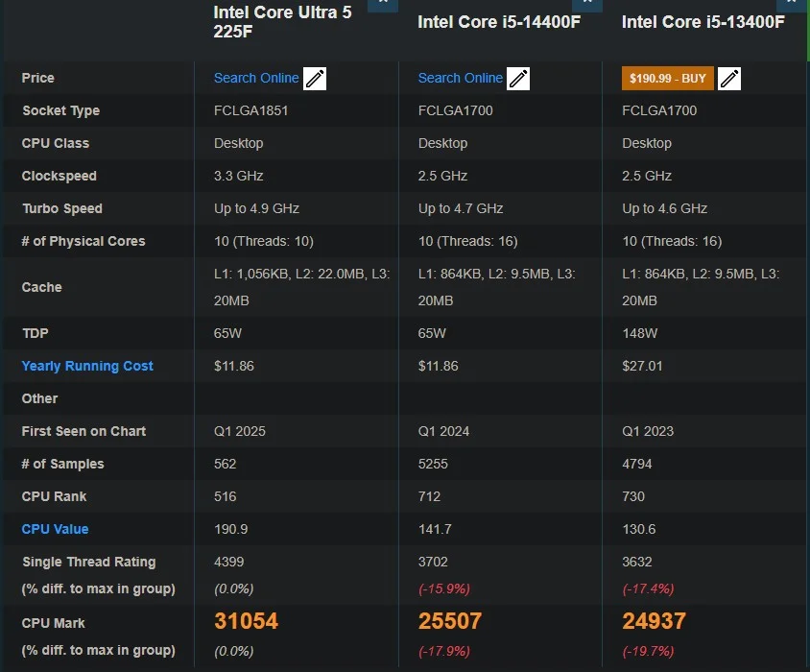Click the # of Physical Cores row label
This screenshot has height=672, width=810.
pyautogui.click(x=83, y=241)
